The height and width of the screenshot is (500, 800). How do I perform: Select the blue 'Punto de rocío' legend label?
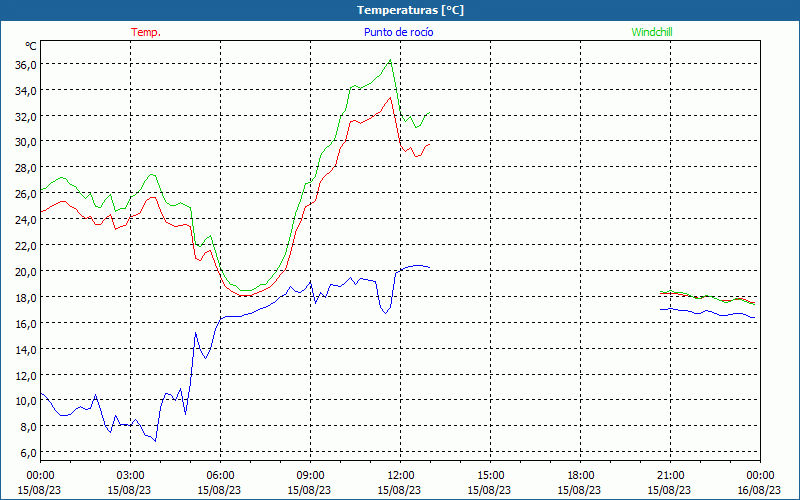(x=398, y=32)
